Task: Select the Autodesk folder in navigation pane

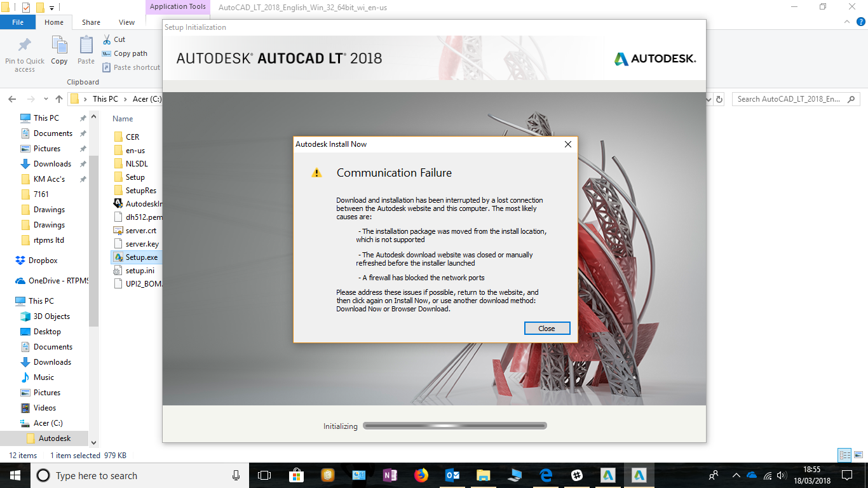Action: (x=55, y=438)
